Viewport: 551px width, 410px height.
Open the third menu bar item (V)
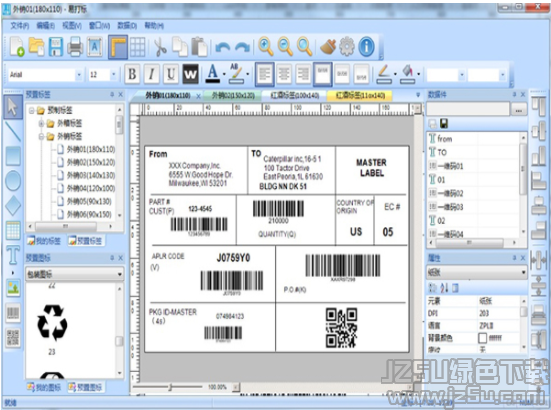tap(72, 26)
